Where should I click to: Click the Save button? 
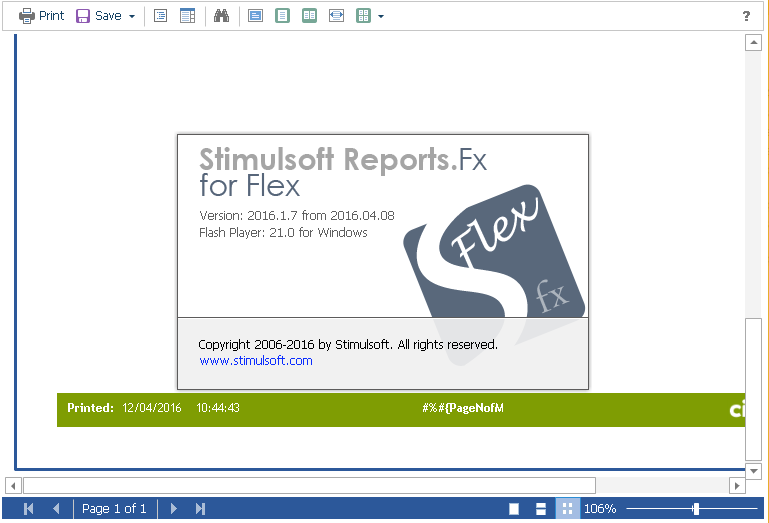(99, 16)
